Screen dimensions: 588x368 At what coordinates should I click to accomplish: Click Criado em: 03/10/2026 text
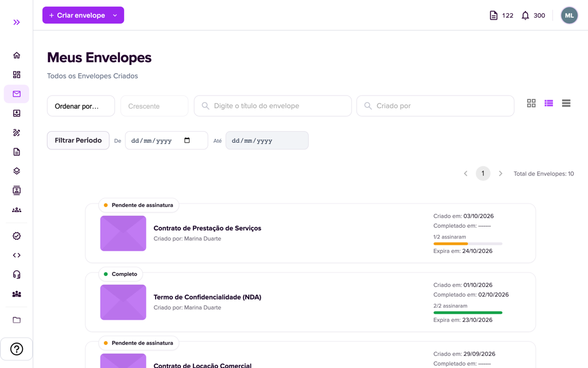[x=463, y=216]
